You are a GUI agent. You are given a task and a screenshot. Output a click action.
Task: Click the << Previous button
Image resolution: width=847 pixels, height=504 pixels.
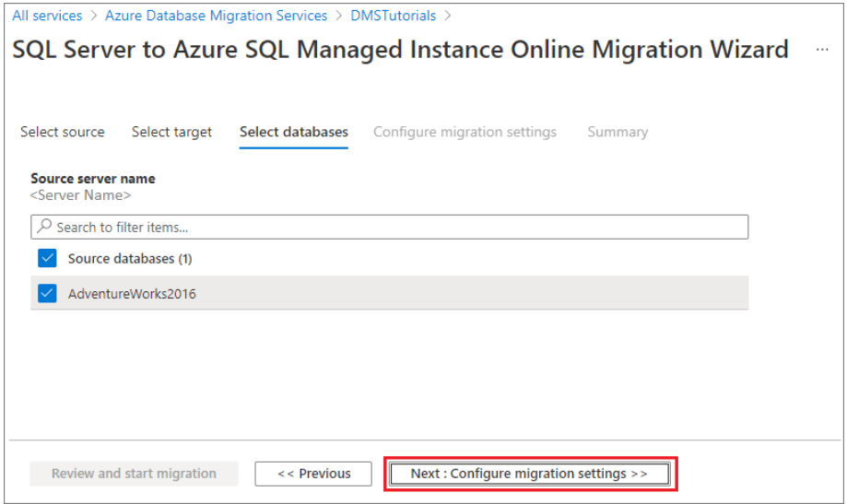[313, 474]
